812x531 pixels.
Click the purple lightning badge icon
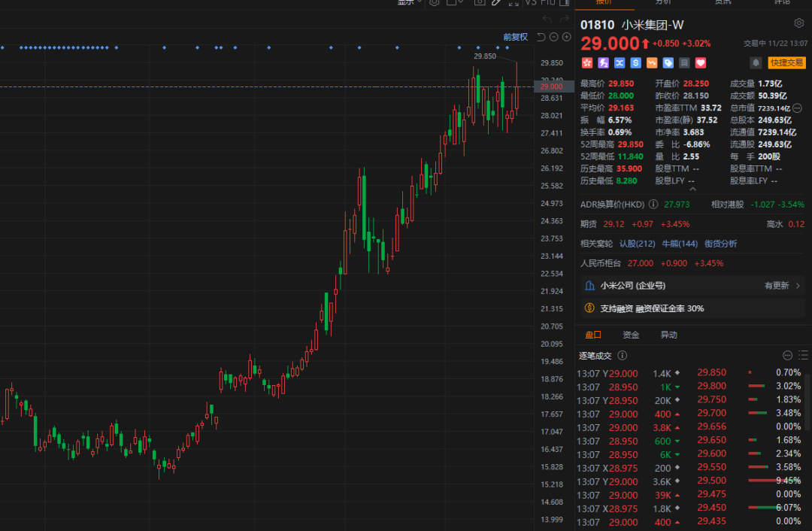pyautogui.click(x=603, y=63)
